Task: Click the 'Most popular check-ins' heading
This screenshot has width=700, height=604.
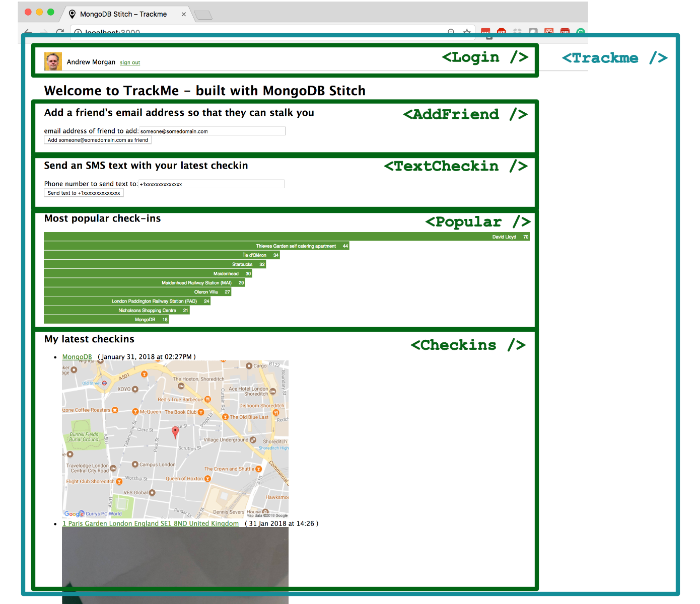Action: click(103, 218)
